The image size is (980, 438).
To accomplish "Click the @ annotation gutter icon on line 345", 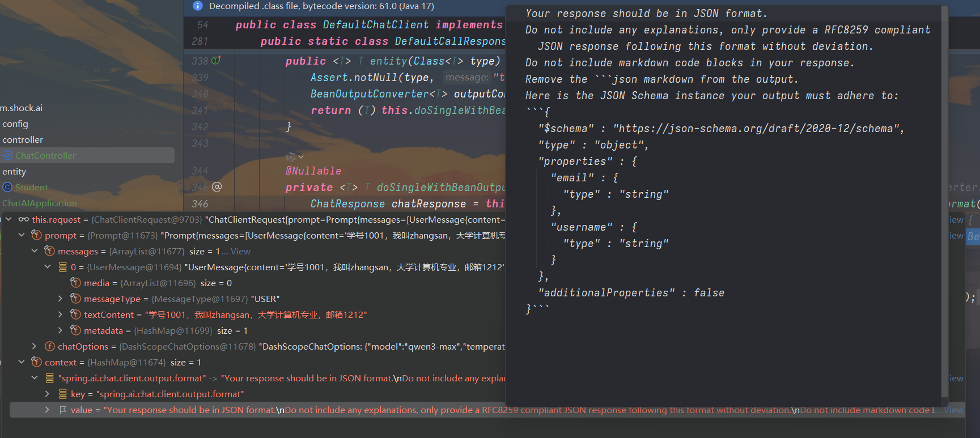I will (x=217, y=186).
